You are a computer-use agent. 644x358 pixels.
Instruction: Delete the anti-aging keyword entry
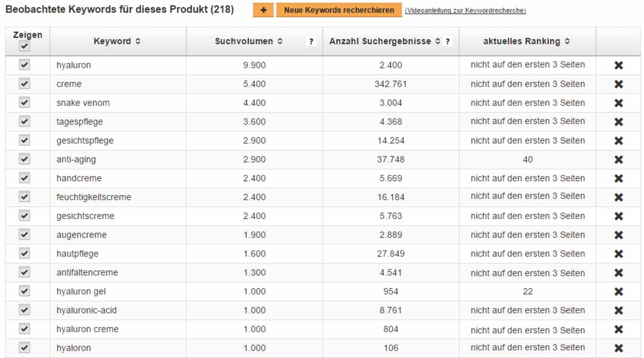pos(618,159)
